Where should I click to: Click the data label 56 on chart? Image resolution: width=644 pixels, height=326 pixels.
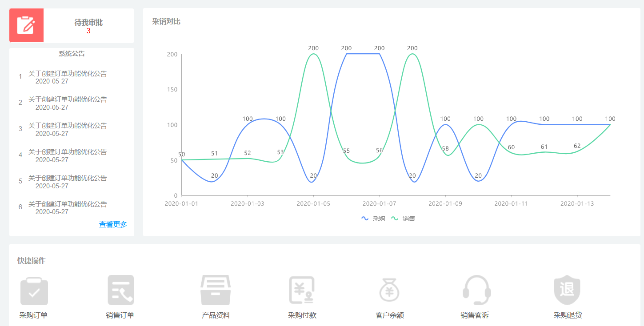point(379,150)
